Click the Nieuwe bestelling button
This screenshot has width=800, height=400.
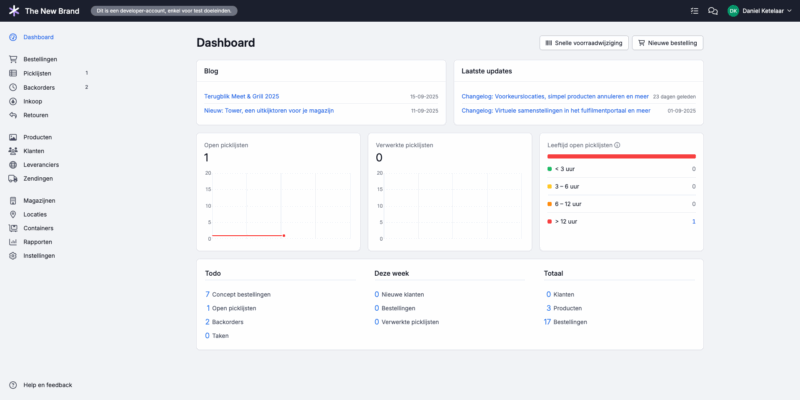667,43
